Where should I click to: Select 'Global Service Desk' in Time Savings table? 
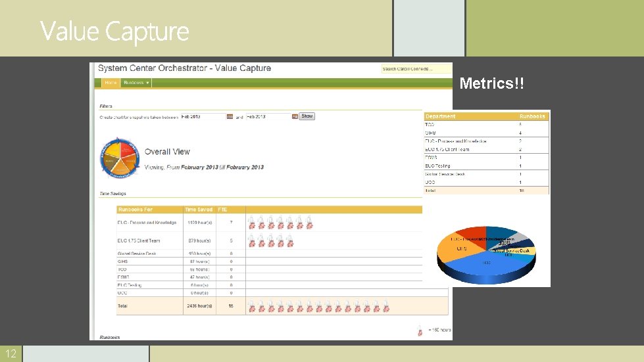(x=137, y=254)
